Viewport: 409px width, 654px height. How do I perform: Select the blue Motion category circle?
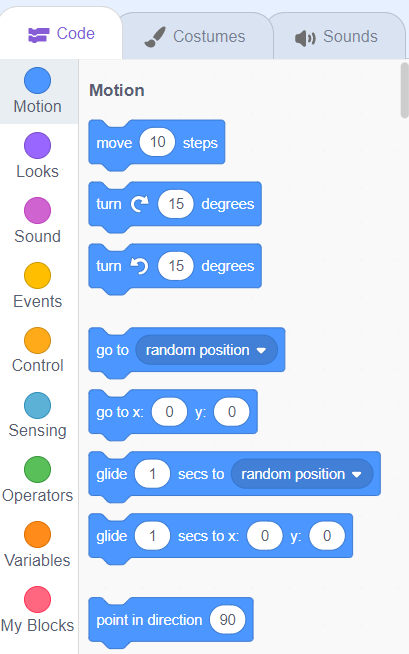pos(38,80)
